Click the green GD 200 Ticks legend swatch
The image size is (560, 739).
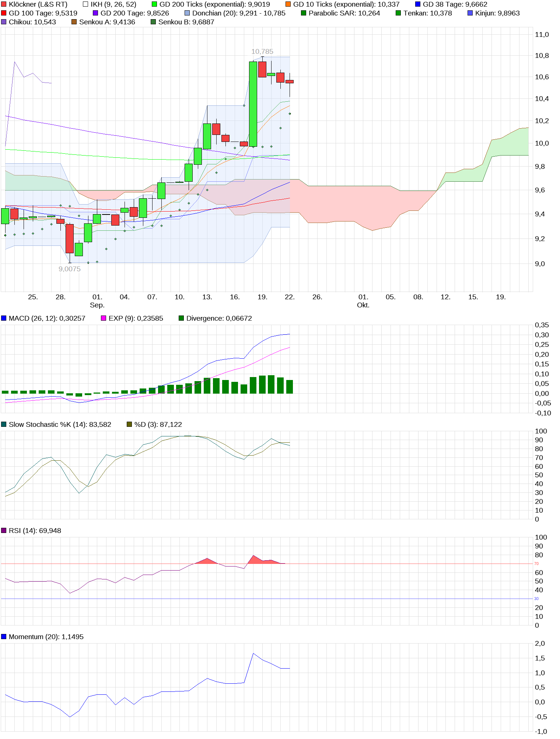pos(154,4)
